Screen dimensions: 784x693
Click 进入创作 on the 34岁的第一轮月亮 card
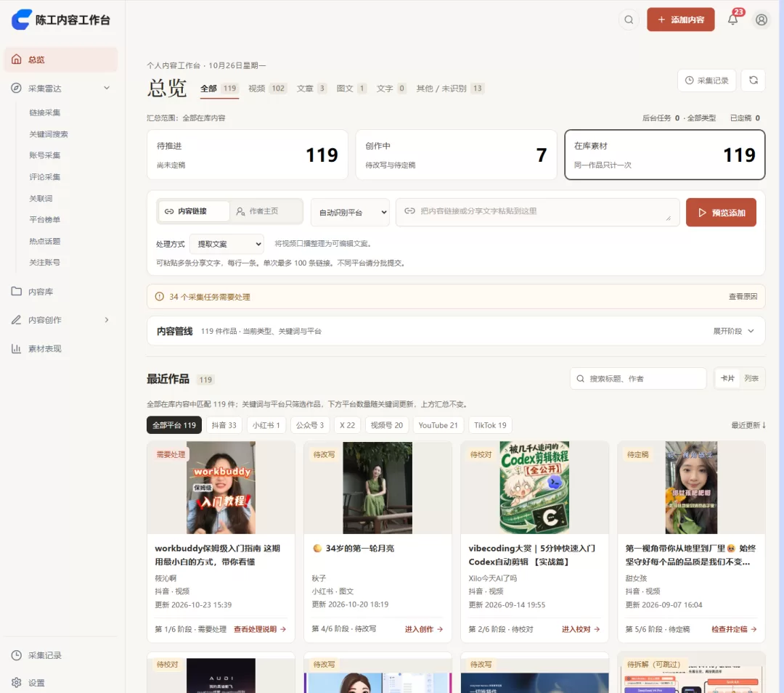point(424,629)
